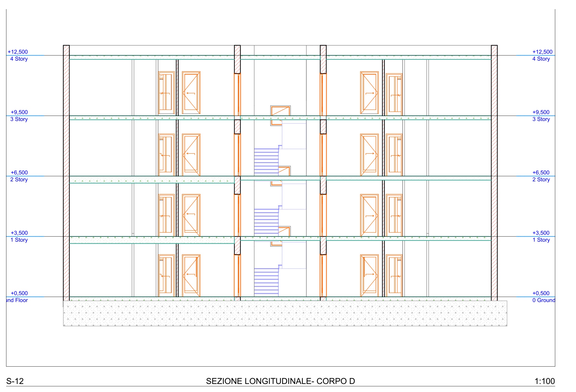576x392 pixels.
Task: Select the right +0,500 elevation text
Action: [541, 293]
